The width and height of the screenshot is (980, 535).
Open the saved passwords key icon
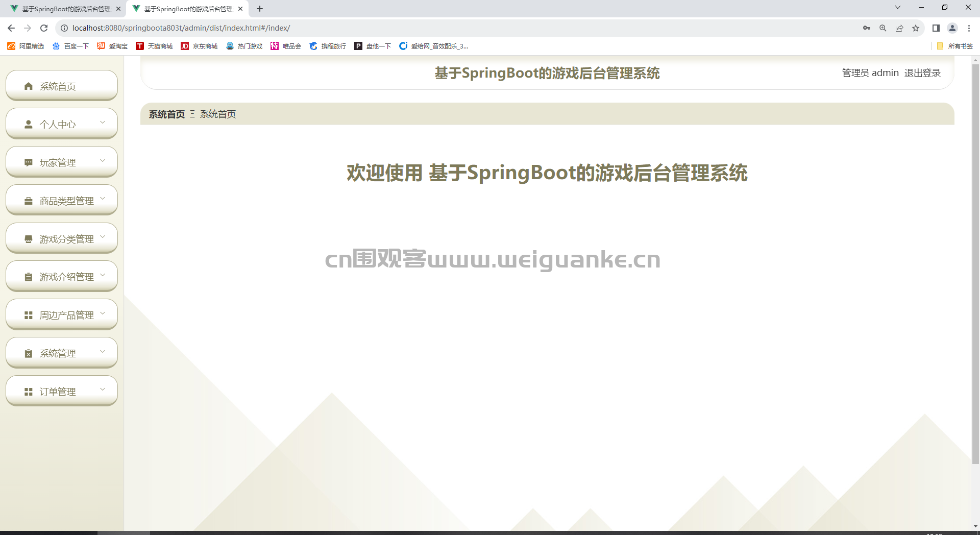867,28
